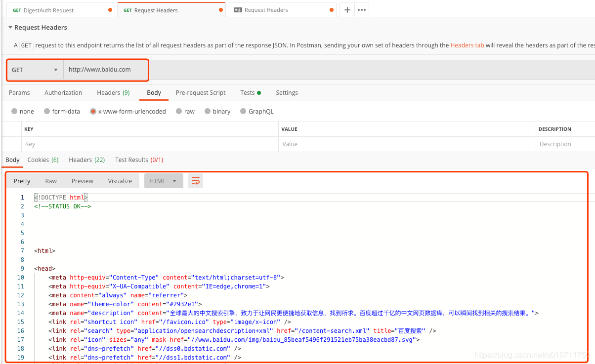Viewport: 595px width, 364px height.
Task: Switch response view to Pretty
Action: click(x=22, y=181)
